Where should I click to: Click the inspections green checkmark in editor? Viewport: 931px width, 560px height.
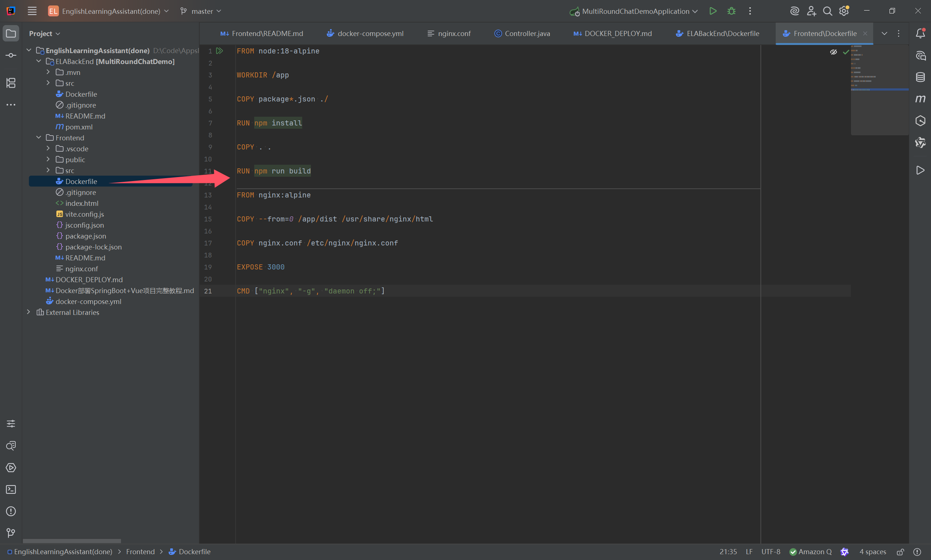[x=846, y=52]
